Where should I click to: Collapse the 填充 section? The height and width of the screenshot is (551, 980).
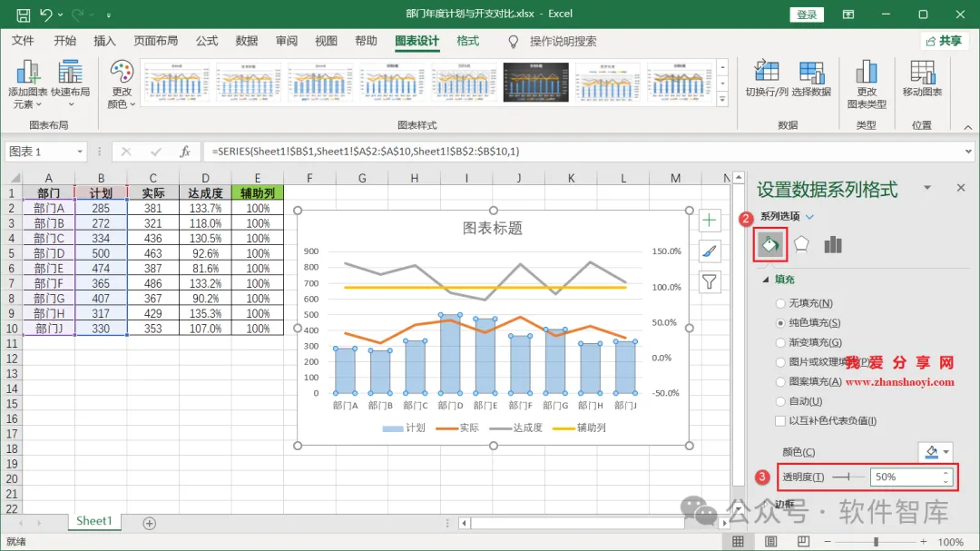pyautogui.click(x=766, y=280)
